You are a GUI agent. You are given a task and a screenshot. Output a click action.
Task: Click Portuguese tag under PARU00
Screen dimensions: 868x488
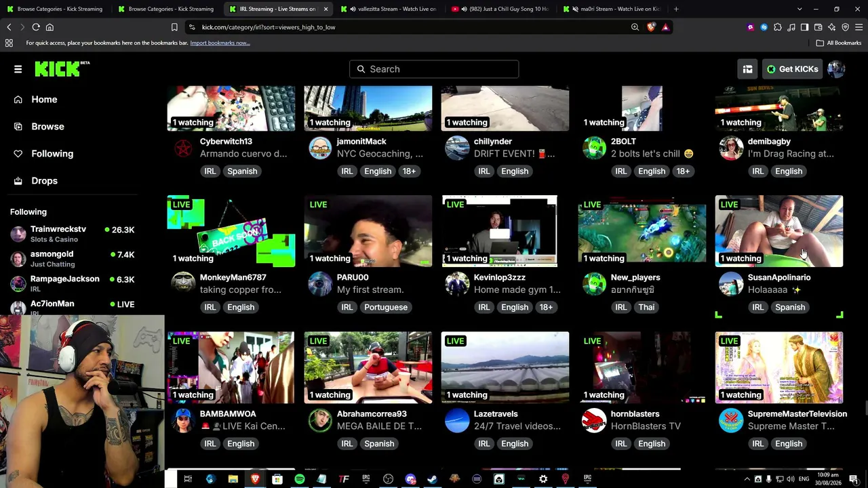[386, 307]
